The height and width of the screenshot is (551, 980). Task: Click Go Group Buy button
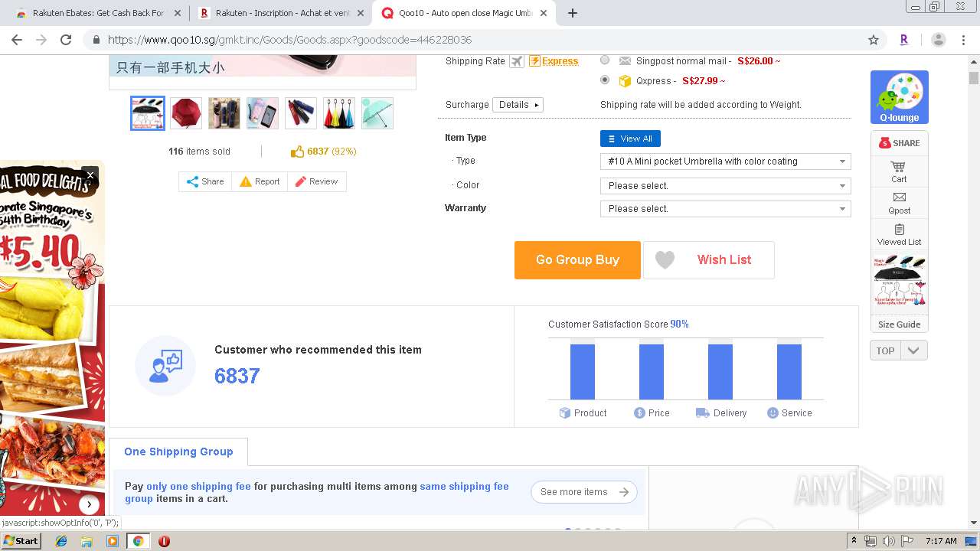click(x=577, y=260)
